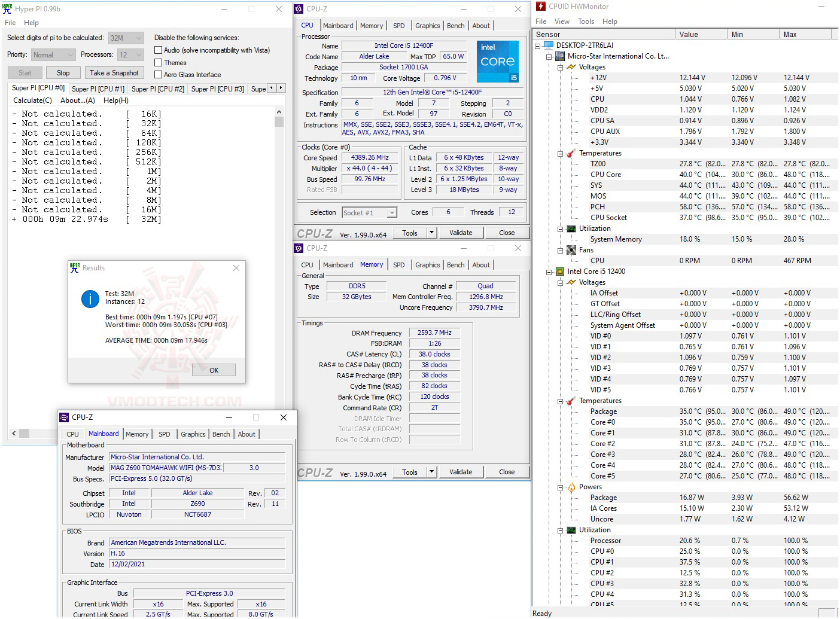Click the Utilization icon above the Processor row
The height and width of the screenshot is (619, 840).
click(571, 530)
